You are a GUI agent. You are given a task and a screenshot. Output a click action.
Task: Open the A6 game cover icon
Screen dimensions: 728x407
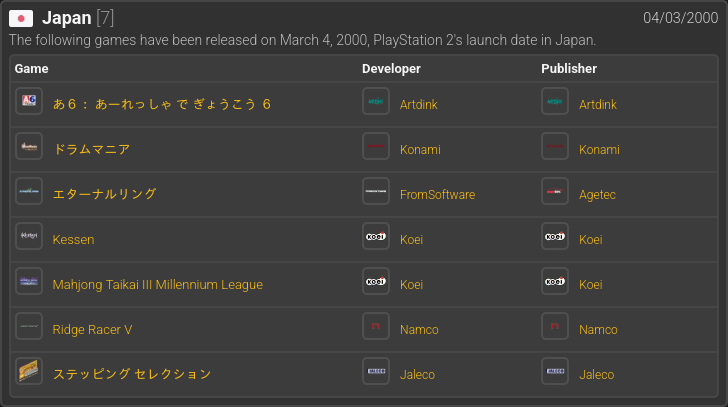click(x=29, y=101)
